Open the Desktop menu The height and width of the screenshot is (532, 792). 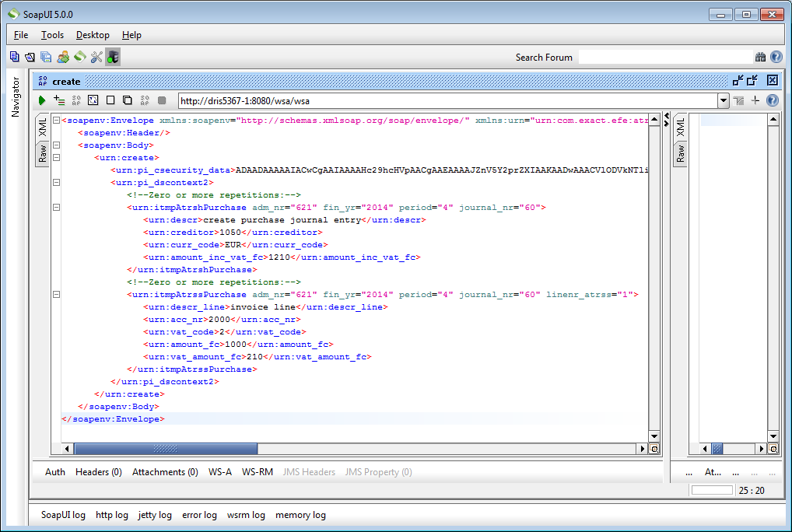[93, 35]
